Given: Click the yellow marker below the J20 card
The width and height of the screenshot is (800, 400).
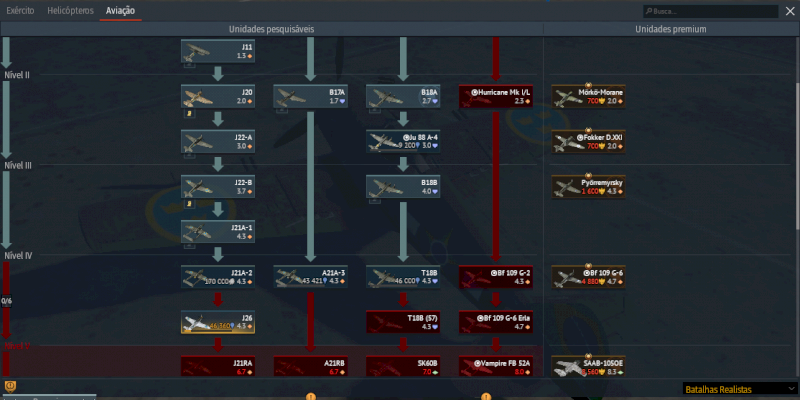Looking at the screenshot, I should click(x=188, y=113).
